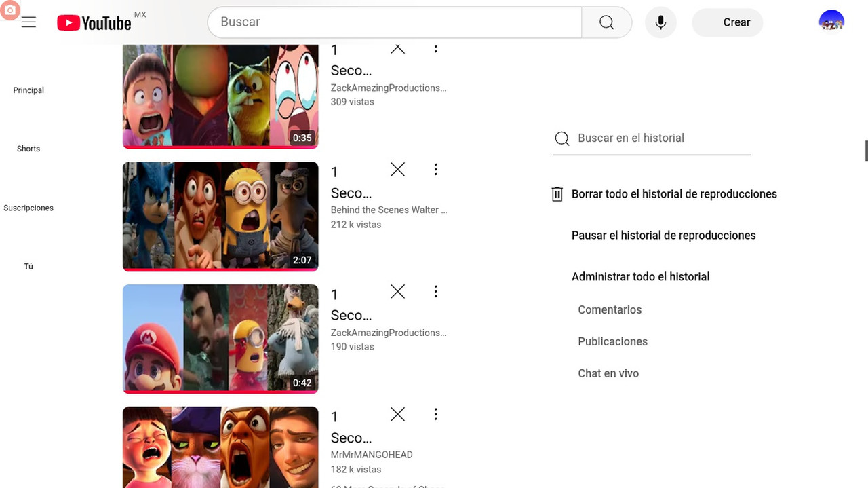Open options menu for 309 vistas video
Screen dimensions: 868x488
(x=436, y=48)
